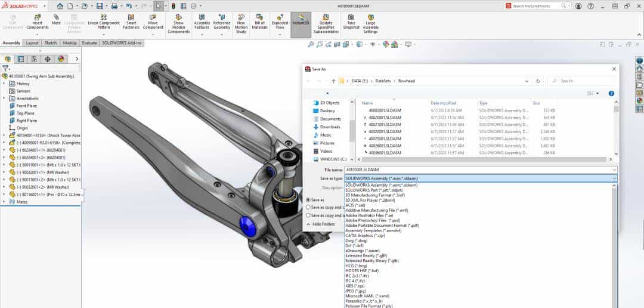Switch to the Sketch tab
The image size is (644, 308).
51,43
